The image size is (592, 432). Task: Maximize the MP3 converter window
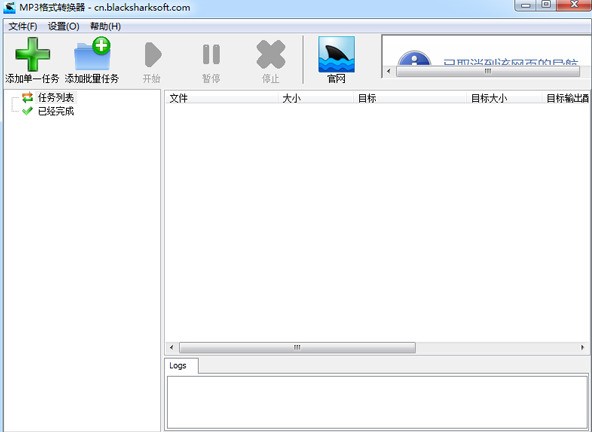click(546, 5)
